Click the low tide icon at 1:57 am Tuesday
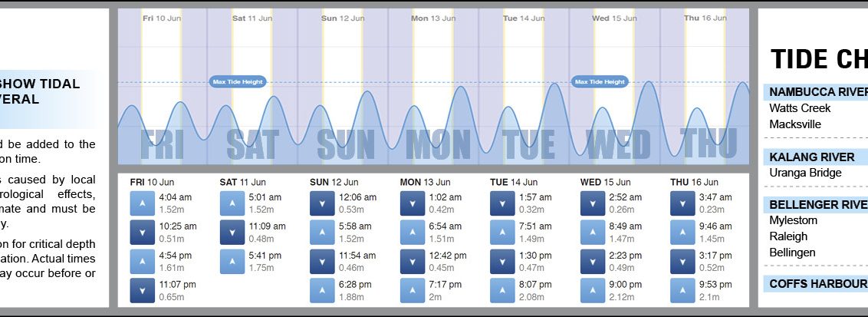The image size is (868, 317). pyautogui.click(x=501, y=203)
